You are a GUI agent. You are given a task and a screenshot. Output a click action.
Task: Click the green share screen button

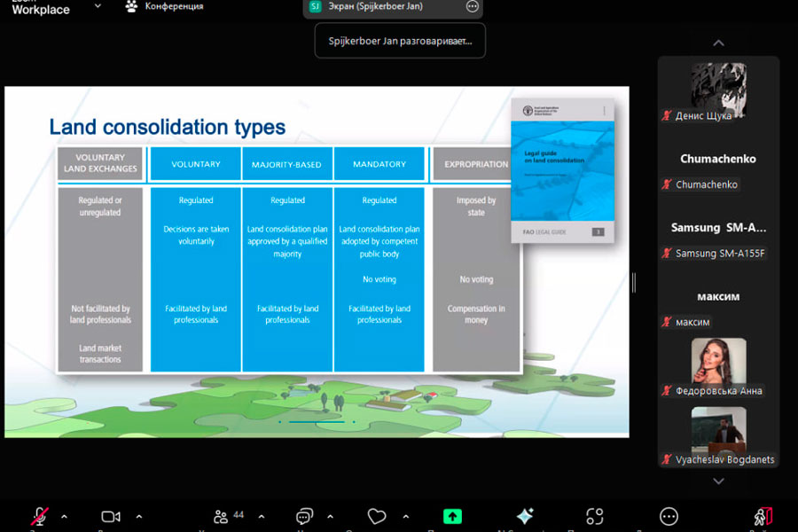(452, 516)
